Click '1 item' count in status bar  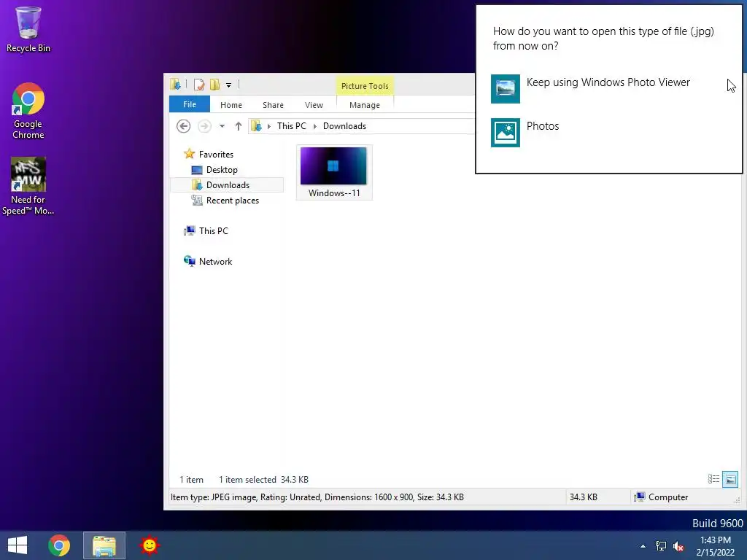pyautogui.click(x=191, y=480)
